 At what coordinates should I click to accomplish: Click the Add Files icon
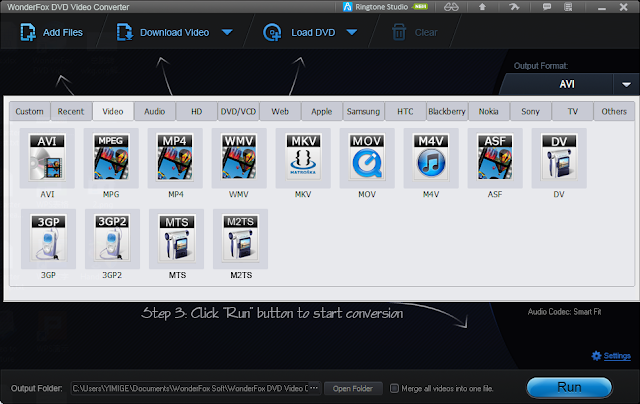[28, 32]
